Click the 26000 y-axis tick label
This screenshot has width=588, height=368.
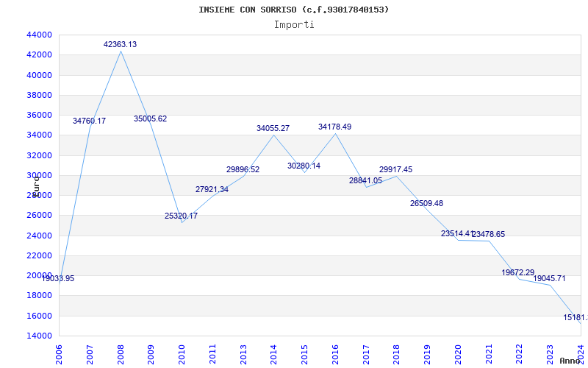pos(39,215)
